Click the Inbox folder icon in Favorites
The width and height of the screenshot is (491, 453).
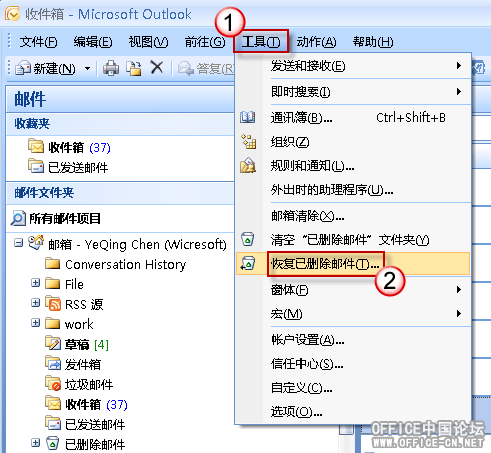pyautogui.click(x=36, y=147)
